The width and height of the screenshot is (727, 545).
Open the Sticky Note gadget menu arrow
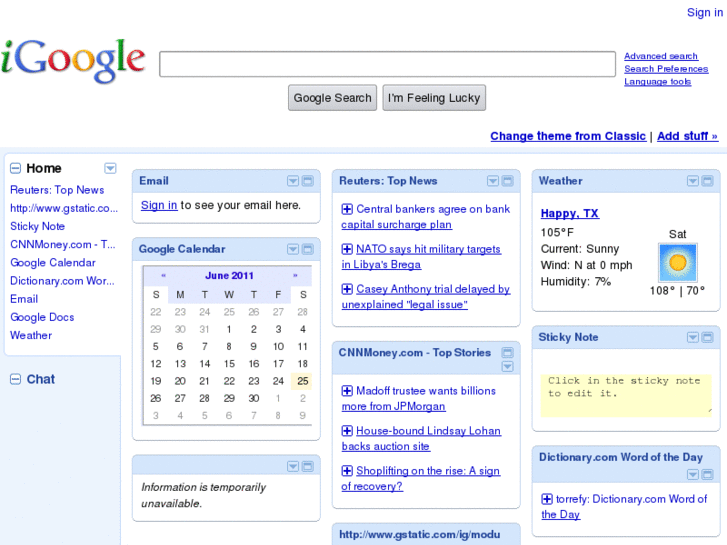coord(693,337)
